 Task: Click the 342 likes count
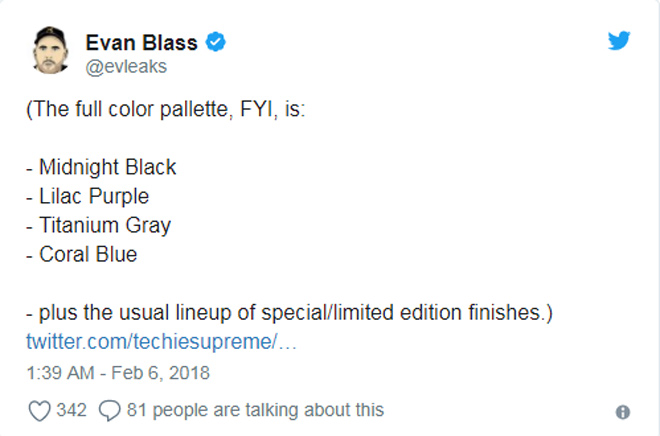[x=72, y=410]
